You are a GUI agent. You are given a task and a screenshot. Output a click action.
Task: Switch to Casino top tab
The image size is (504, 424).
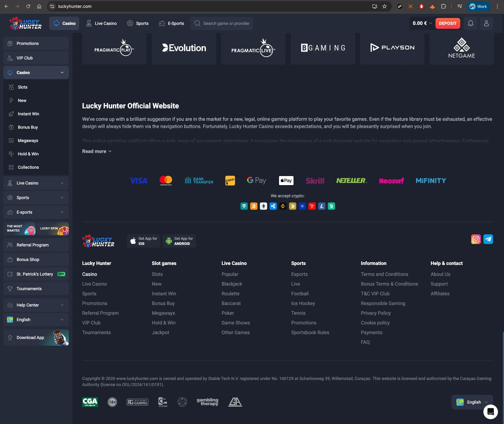click(64, 23)
